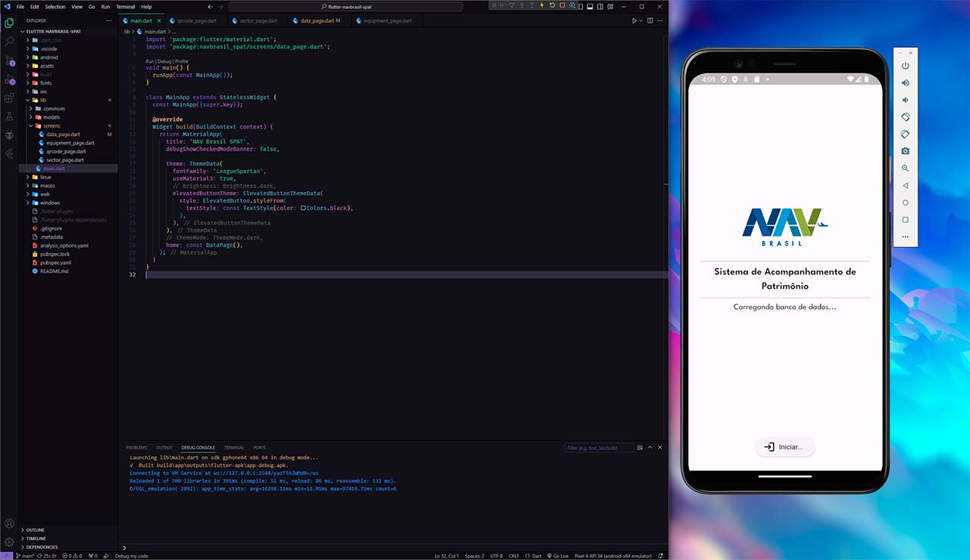
Task: Expand the assets folder in Explorer
Action: [x=47, y=66]
